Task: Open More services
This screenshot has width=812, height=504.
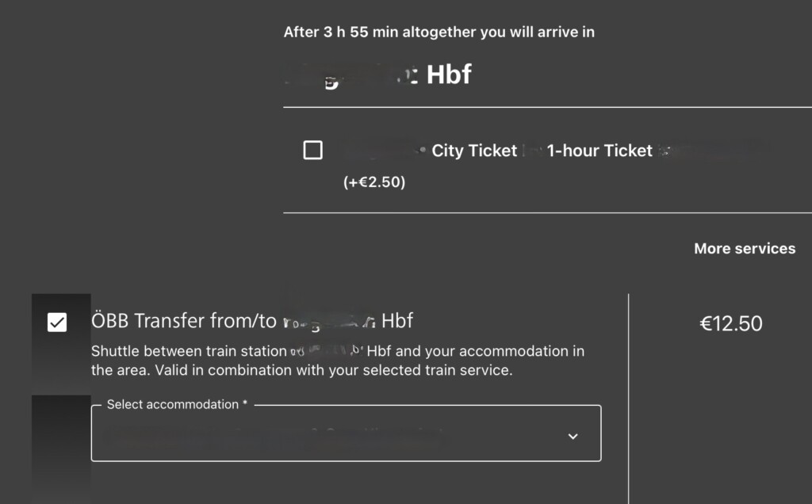Action: click(x=744, y=248)
